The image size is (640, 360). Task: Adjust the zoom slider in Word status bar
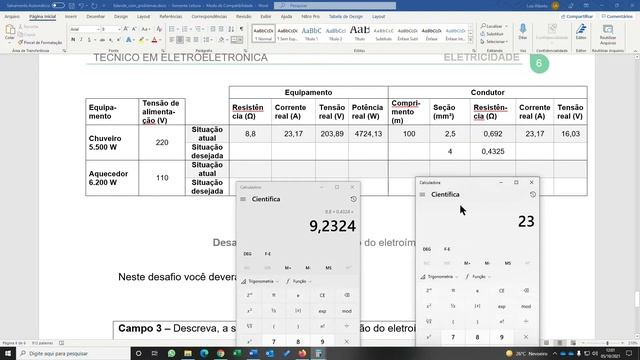coord(607,343)
